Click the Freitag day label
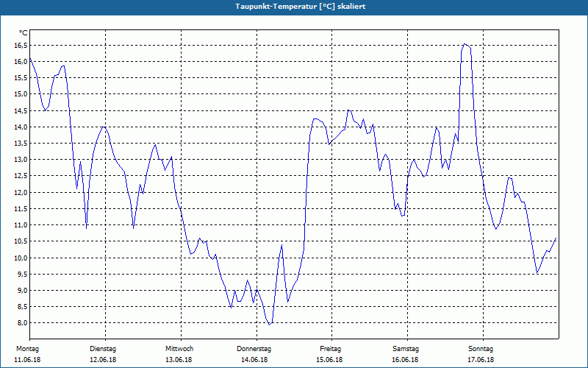 point(330,349)
